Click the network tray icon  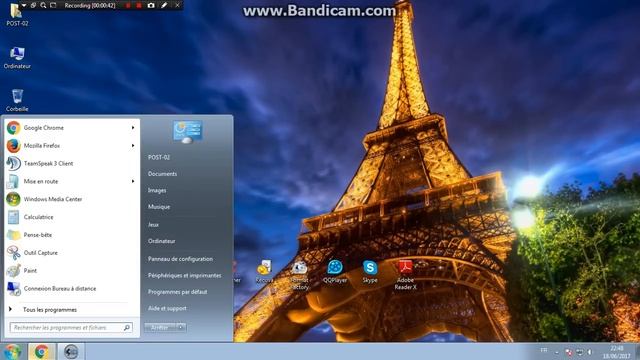(580, 352)
